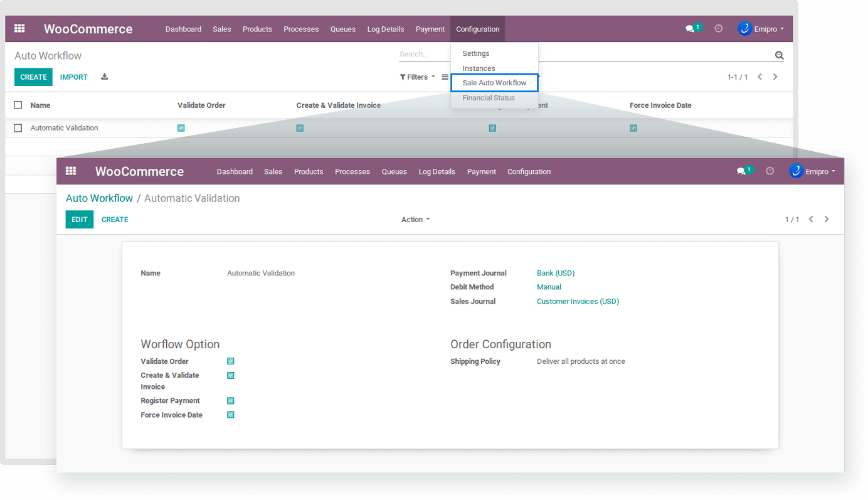Choose Financial Status from the Configuration dropdown
This screenshot has height=500, width=868.
point(489,98)
